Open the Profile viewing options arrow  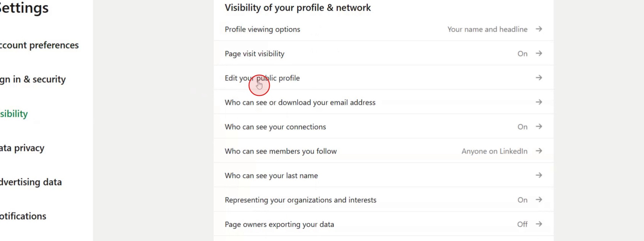[539, 29]
